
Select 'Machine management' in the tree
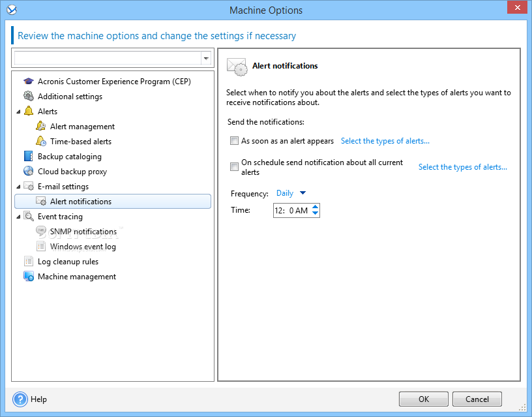tap(77, 277)
